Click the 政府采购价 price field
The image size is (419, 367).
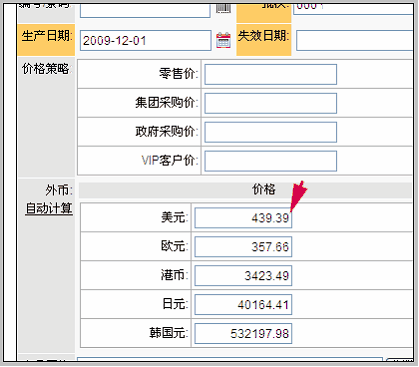271,132
